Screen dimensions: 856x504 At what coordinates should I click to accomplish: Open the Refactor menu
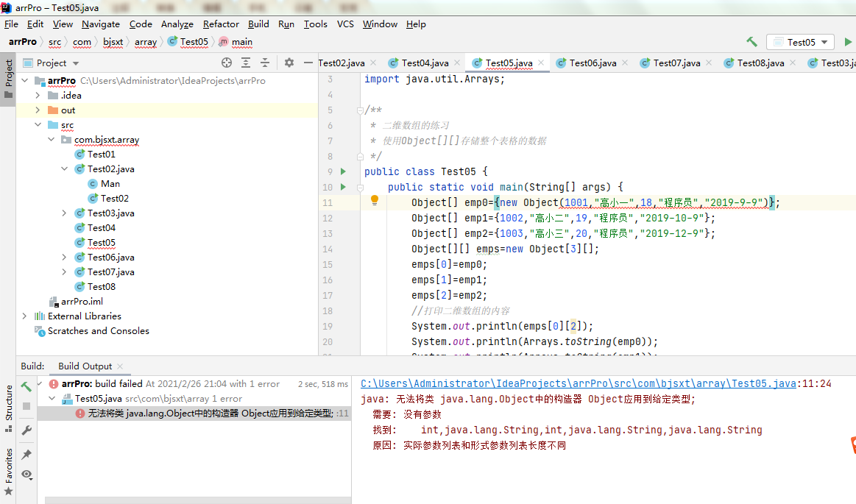tap(221, 24)
